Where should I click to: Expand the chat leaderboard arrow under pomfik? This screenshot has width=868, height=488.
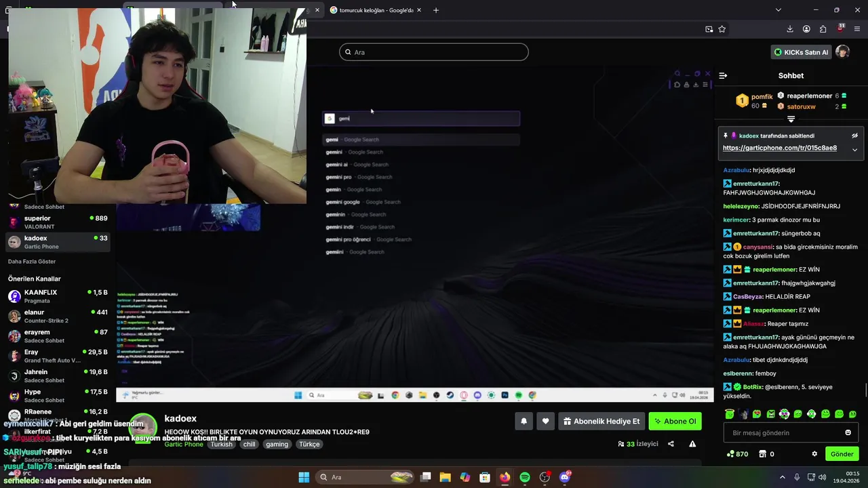(791, 119)
